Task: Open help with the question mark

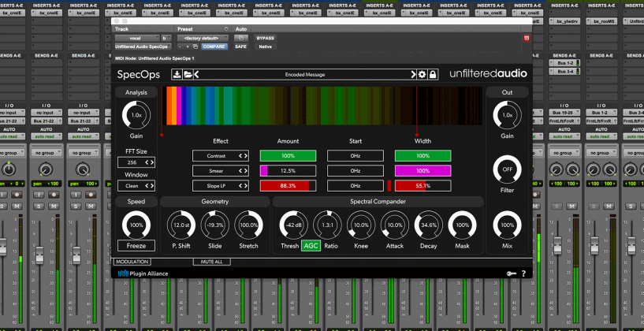Action: coord(523,273)
